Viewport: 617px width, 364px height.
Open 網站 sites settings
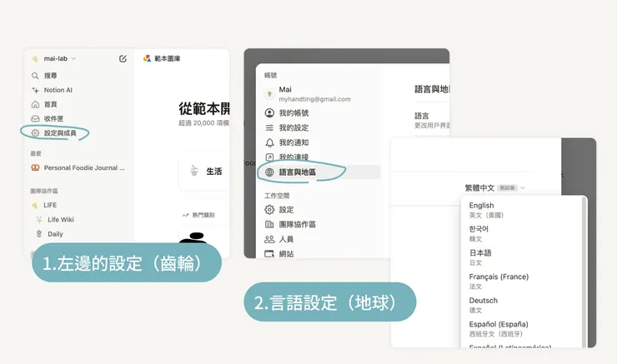pyautogui.click(x=286, y=254)
